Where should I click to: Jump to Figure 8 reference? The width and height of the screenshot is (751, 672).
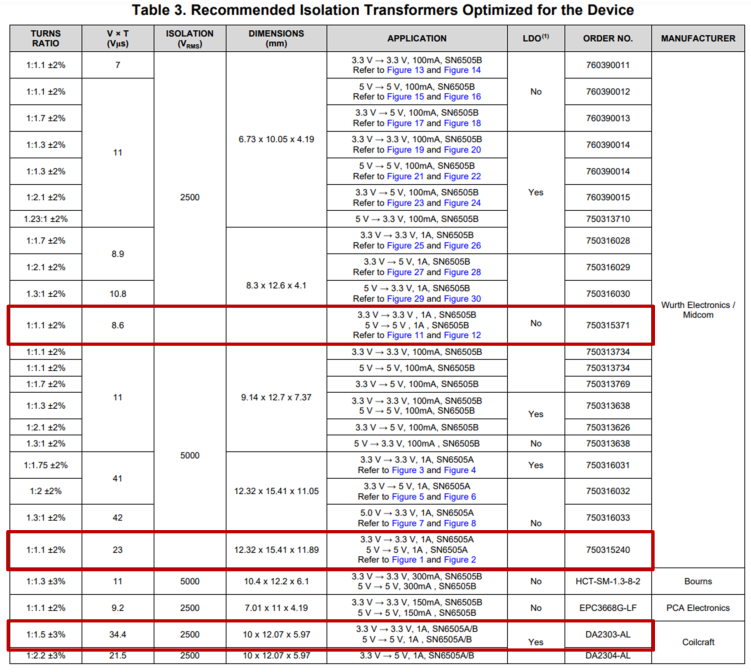pyautogui.click(x=460, y=524)
